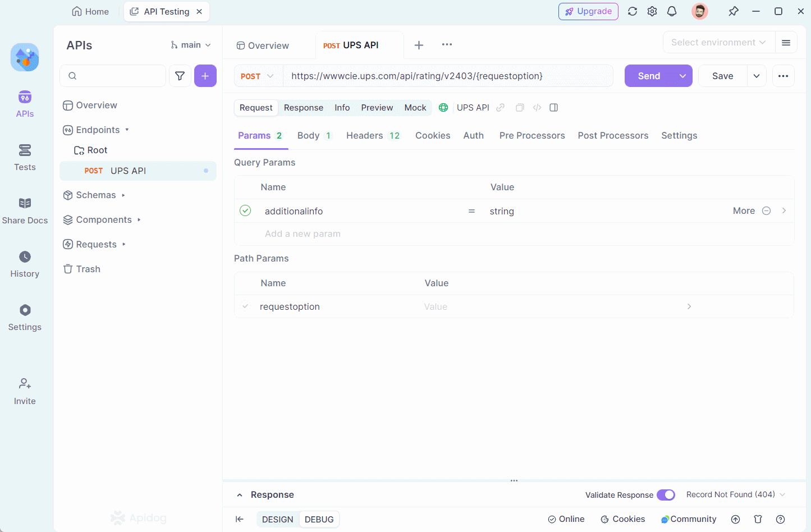Collapse the Response panel
This screenshot has width=811, height=532.
click(240, 495)
